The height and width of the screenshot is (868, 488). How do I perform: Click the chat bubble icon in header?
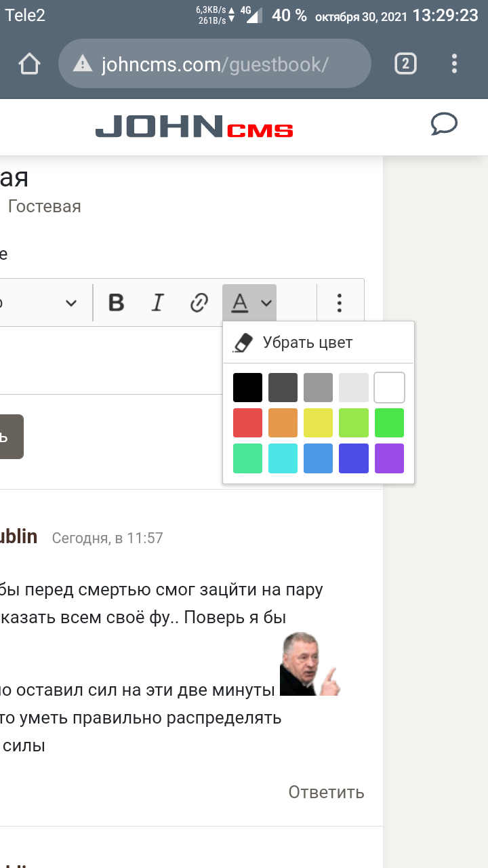[x=444, y=124]
